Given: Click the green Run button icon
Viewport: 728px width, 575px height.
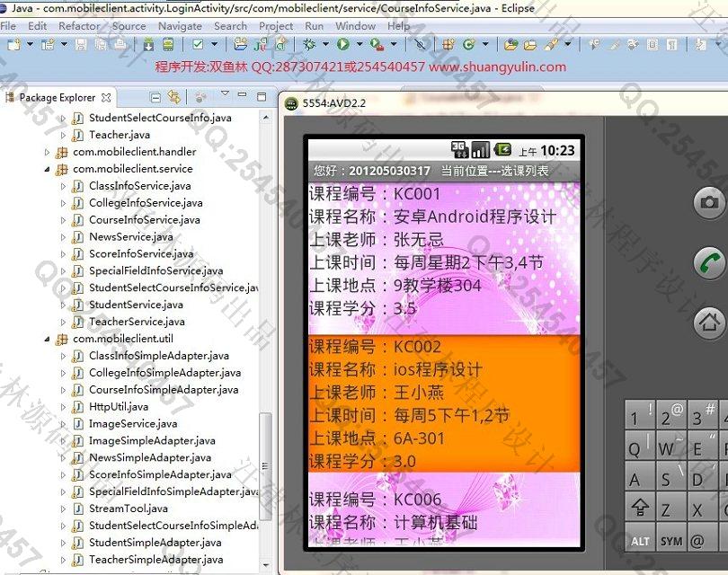Looking at the screenshot, I should (343, 45).
